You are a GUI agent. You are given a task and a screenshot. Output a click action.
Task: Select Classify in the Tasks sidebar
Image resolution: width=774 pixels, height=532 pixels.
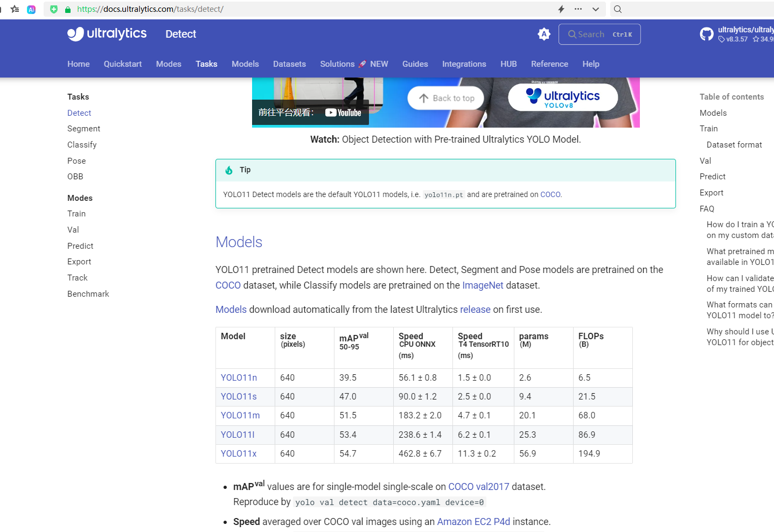tap(82, 145)
